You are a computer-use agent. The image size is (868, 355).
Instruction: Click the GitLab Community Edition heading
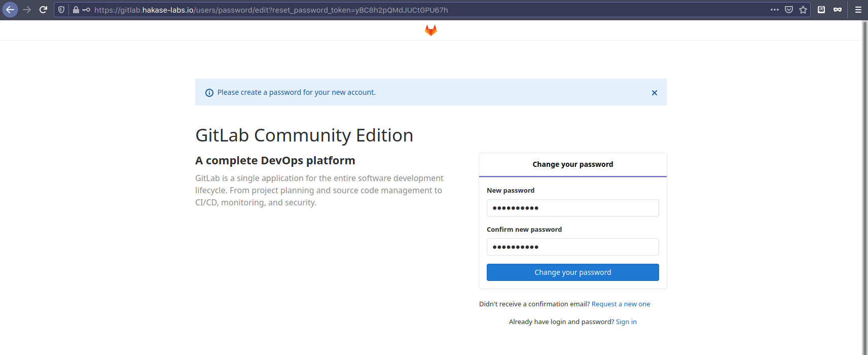tap(304, 135)
